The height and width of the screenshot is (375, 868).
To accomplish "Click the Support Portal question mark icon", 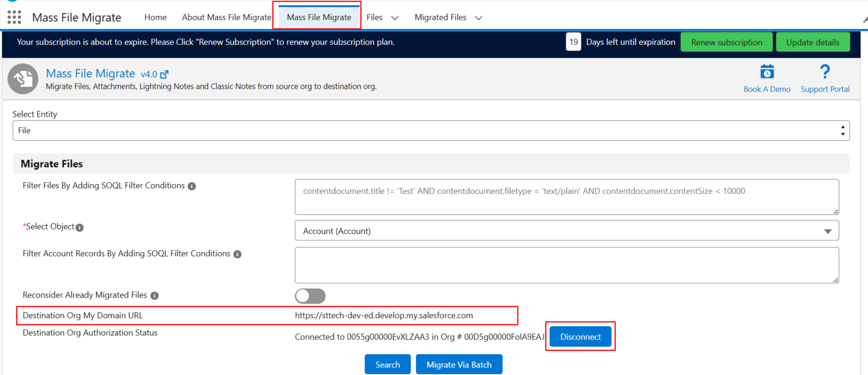I will [825, 72].
